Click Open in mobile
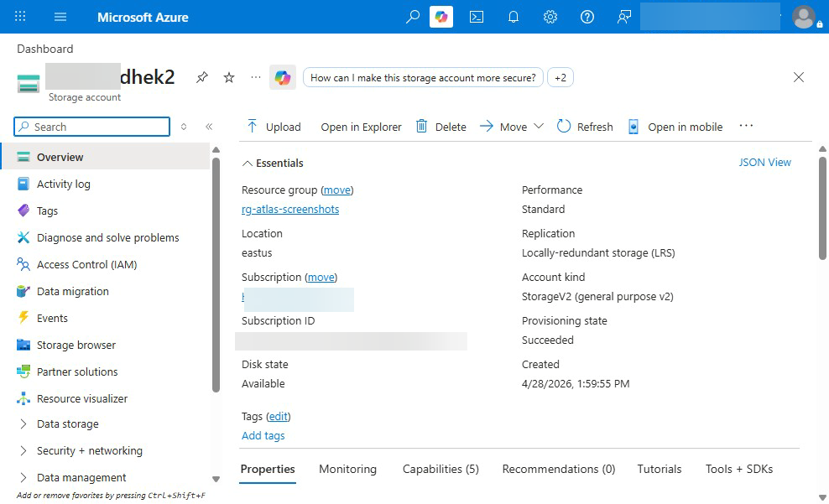The image size is (829, 504). pyautogui.click(x=675, y=127)
